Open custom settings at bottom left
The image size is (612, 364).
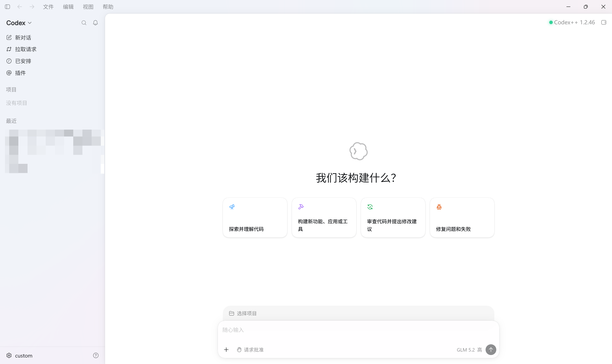pos(19,355)
